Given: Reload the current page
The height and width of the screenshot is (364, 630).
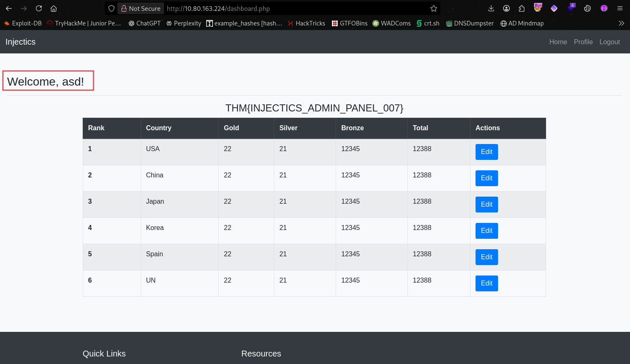Looking at the screenshot, I should pyautogui.click(x=39, y=8).
